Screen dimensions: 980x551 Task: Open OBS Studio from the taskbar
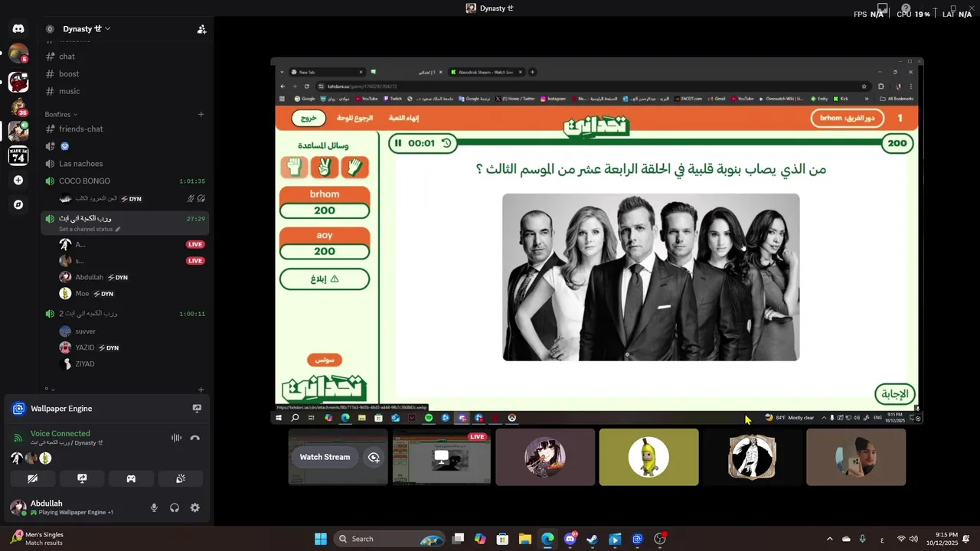coord(660,539)
